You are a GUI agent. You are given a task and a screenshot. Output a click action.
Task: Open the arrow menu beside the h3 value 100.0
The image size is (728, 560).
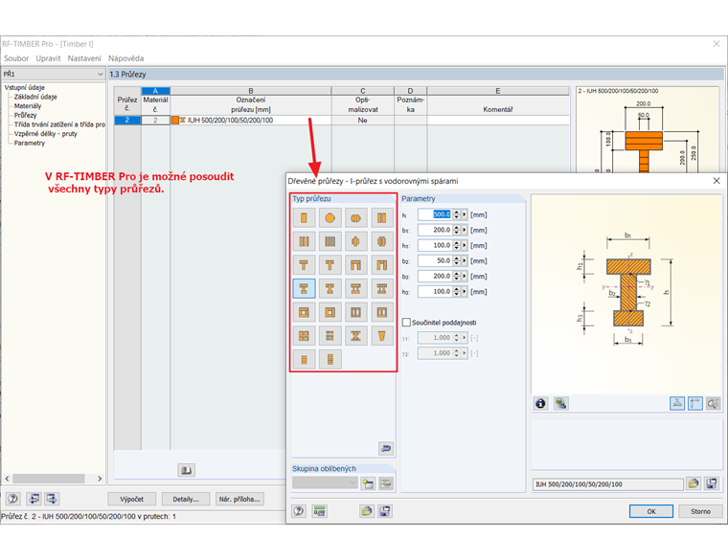[465, 291]
